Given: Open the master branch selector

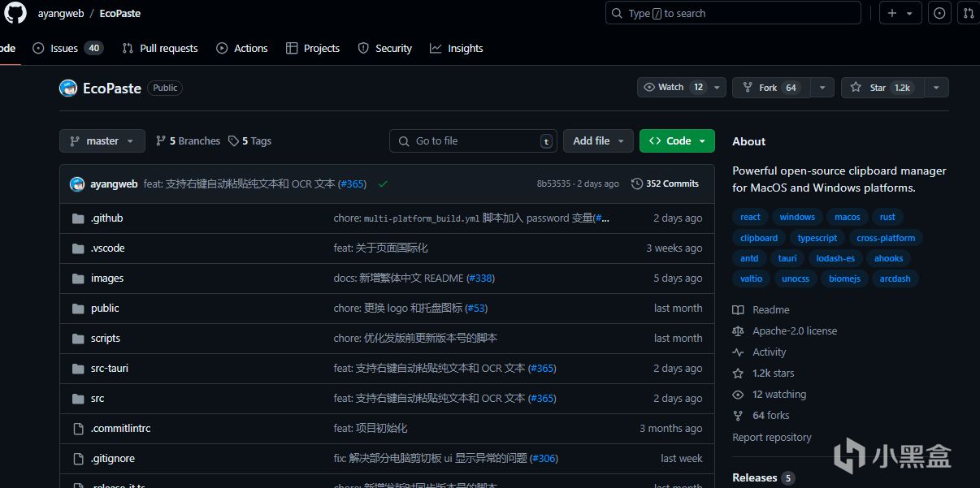Looking at the screenshot, I should (102, 140).
